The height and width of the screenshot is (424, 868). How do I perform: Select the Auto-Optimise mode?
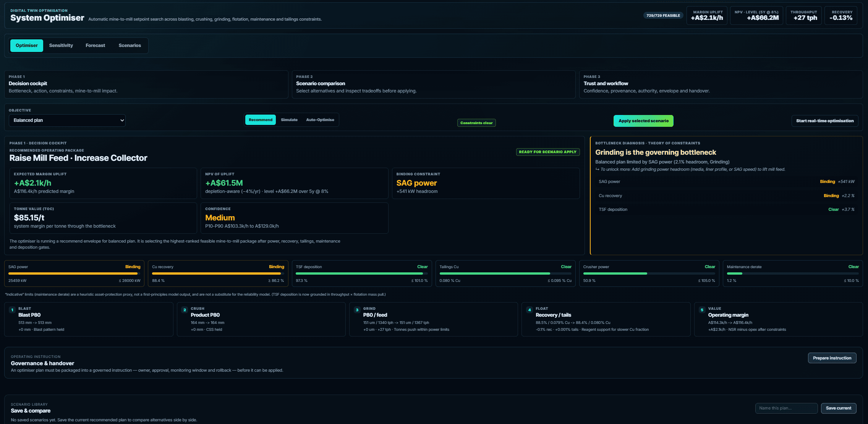tap(320, 120)
